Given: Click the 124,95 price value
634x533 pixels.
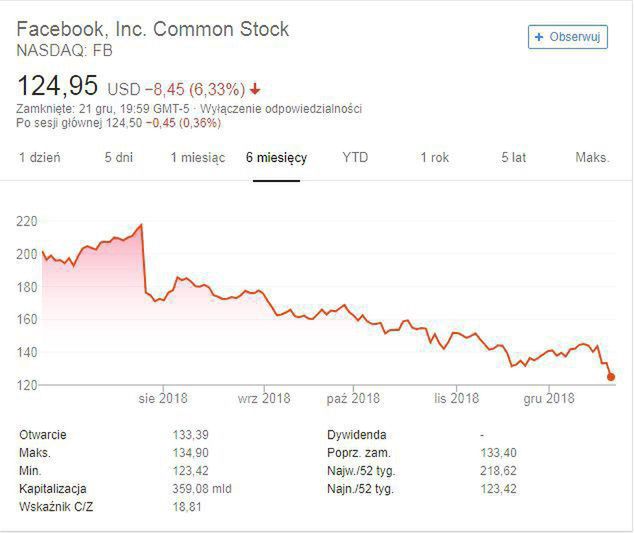Looking at the screenshot, I should click(58, 84).
